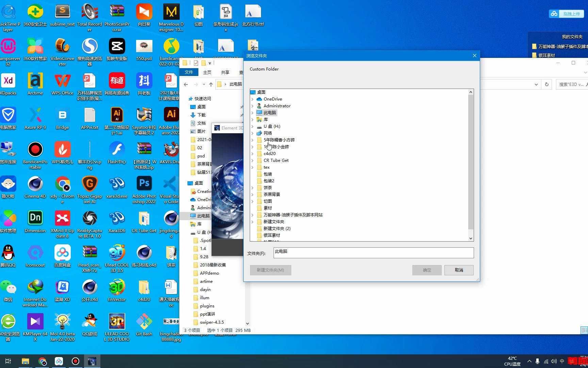
Task: Launch the RealityCapture BETA icon
Action: pyautogui.click(x=89, y=224)
